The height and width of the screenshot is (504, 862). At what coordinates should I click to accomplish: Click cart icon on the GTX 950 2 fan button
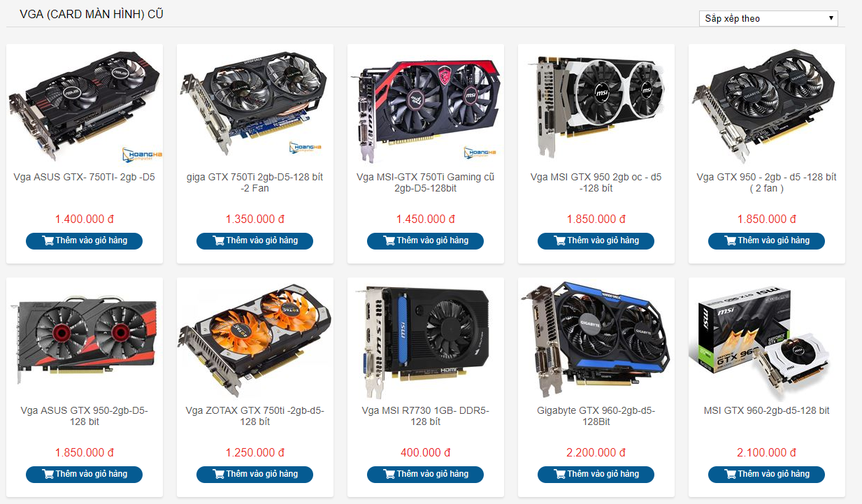pyautogui.click(x=731, y=240)
